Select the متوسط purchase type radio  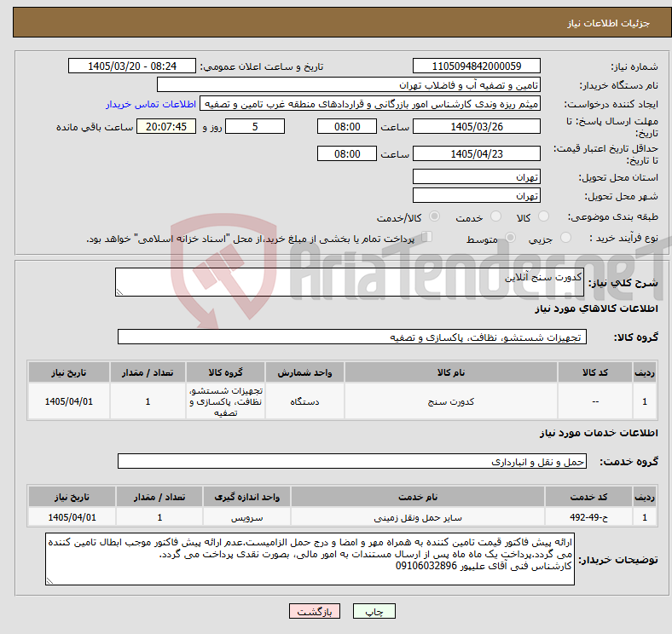coord(510,237)
